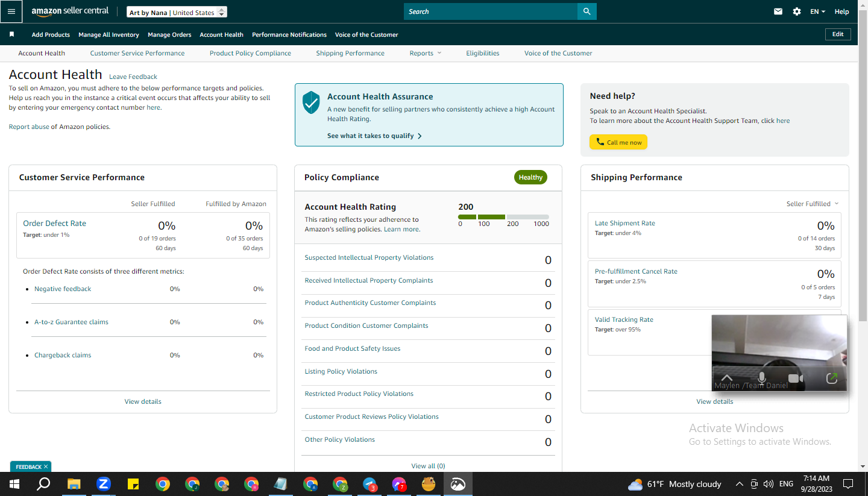Open the Zoom app from the taskbar
The height and width of the screenshot is (496, 868).
click(104, 484)
